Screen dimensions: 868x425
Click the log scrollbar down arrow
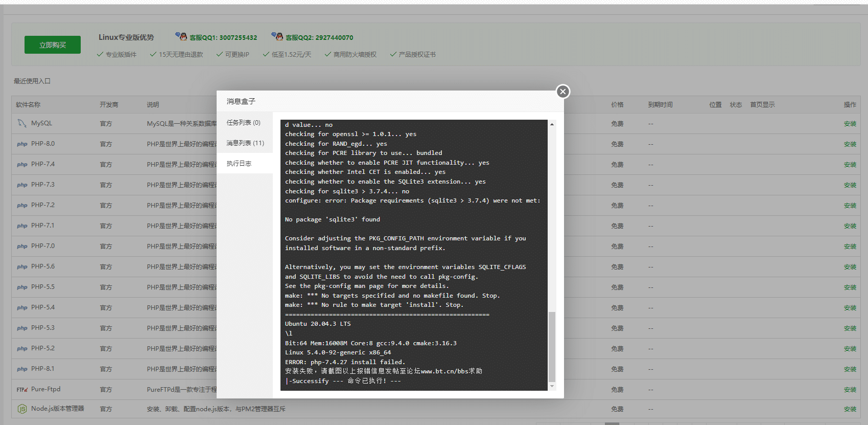coord(552,386)
